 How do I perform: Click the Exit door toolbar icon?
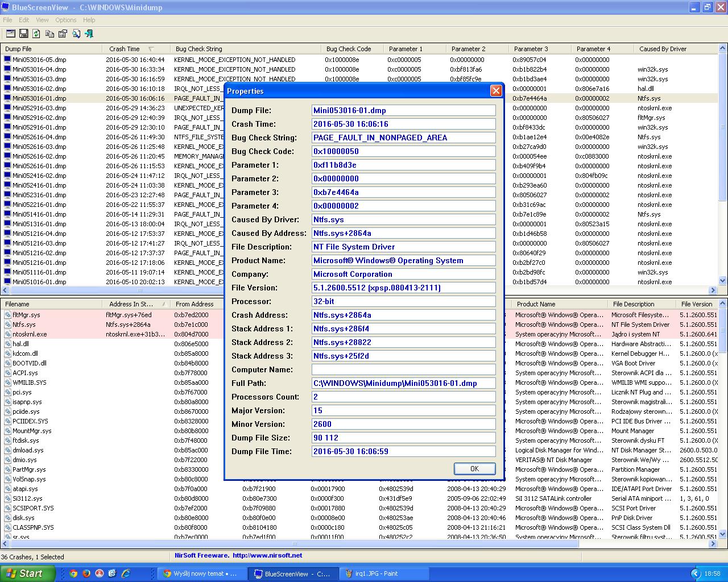[x=89, y=34]
